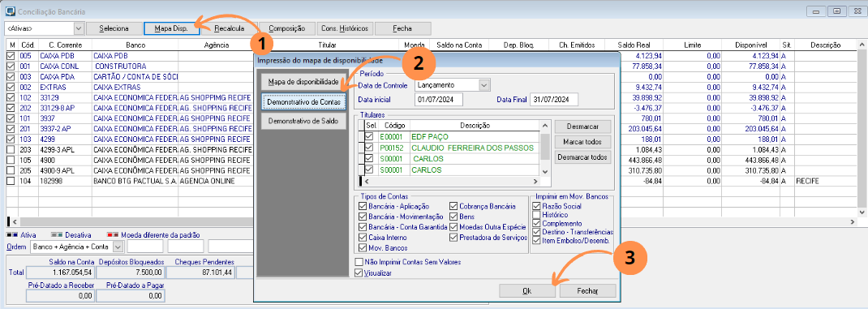Click the Conciliação Bancária window icon
Viewport: 868px width, 309px height.
point(9,11)
